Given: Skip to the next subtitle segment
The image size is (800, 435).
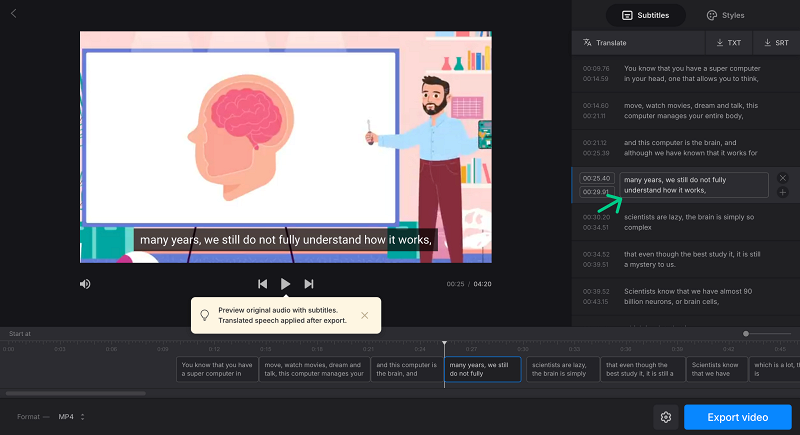Looking at the screenshot, I should pyautogui.click(x=309, y=284).
